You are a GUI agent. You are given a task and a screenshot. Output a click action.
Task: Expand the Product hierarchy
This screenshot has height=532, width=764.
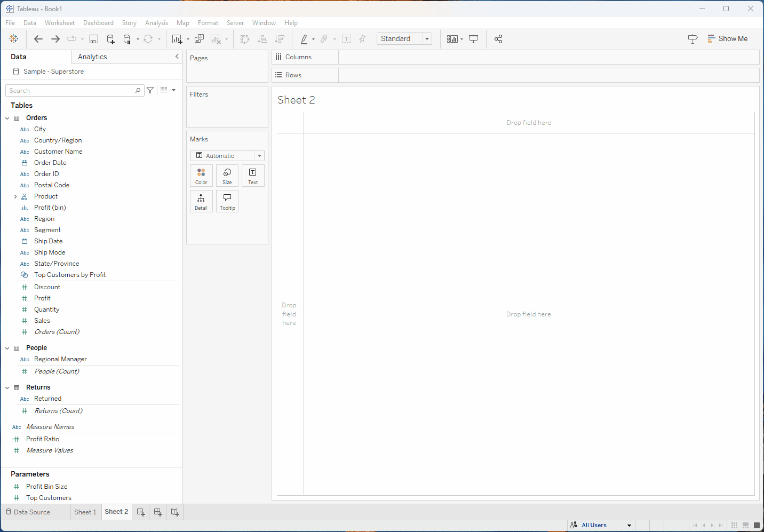pyautogui.click(x=15, y=197)
